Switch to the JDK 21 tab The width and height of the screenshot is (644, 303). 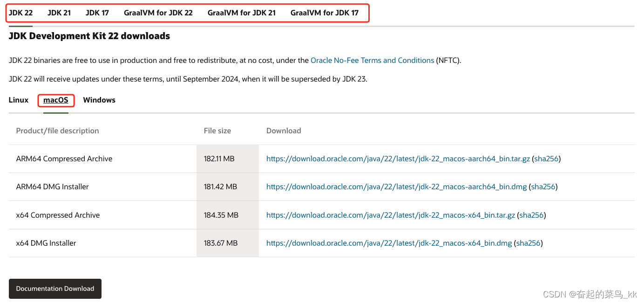[x=59, y=13]
